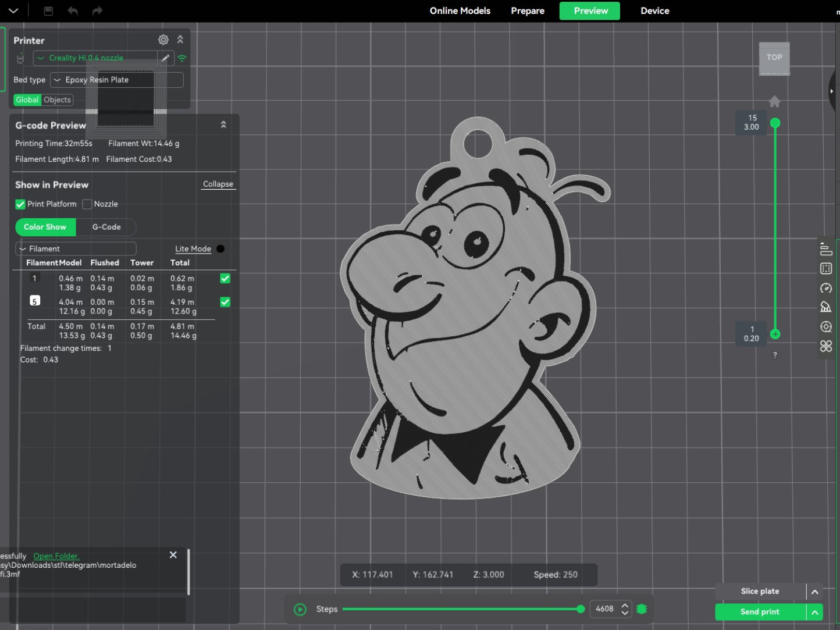Click the speedometer icon in right toolbar
The width and height of the screenshot is (840, 630).
(826, 288)
